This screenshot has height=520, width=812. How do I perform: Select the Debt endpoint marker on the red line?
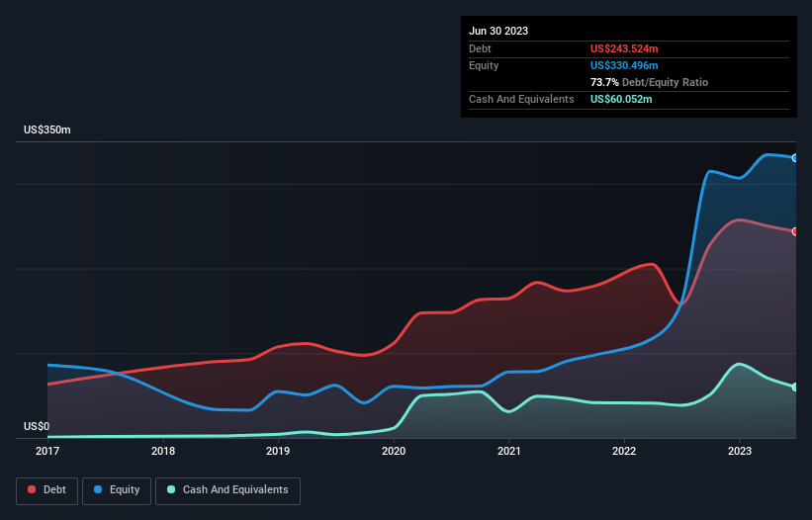(x=795, y=231)
